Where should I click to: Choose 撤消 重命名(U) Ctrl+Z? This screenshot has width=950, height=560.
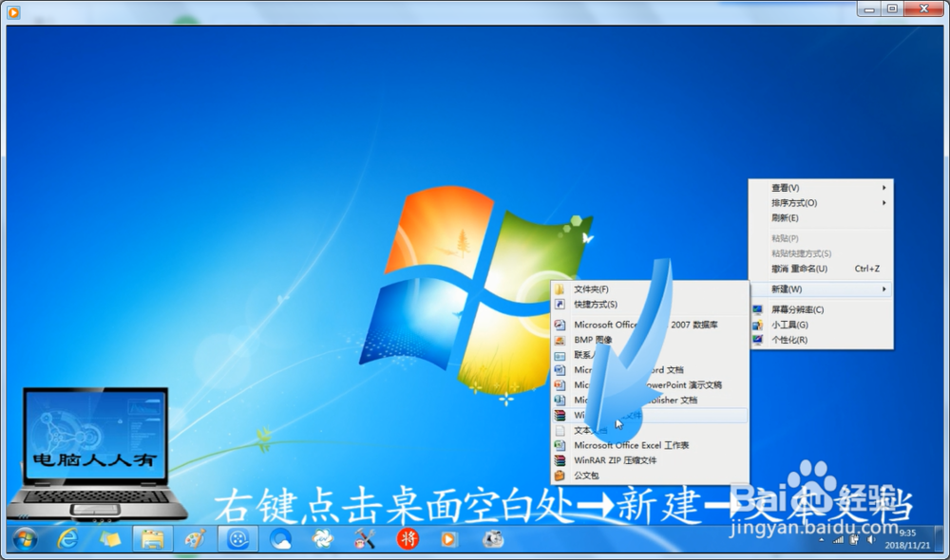pyautogui.click(x=821, y=269)
